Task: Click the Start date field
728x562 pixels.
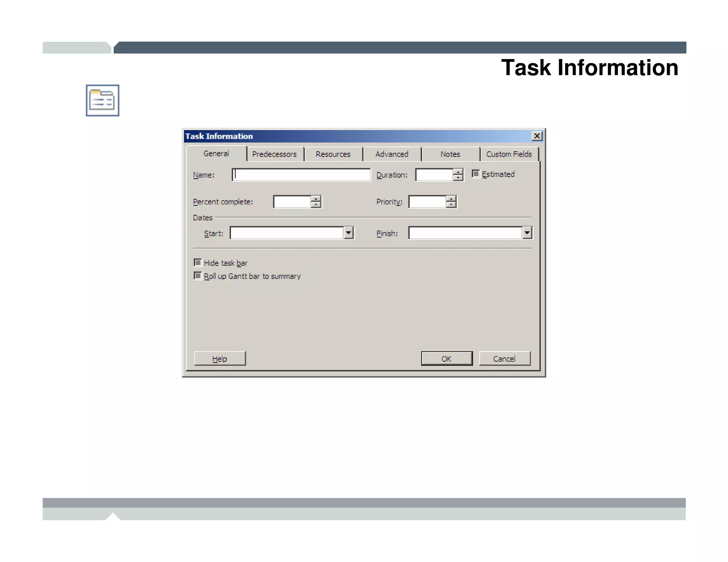Action: (287, 233)
